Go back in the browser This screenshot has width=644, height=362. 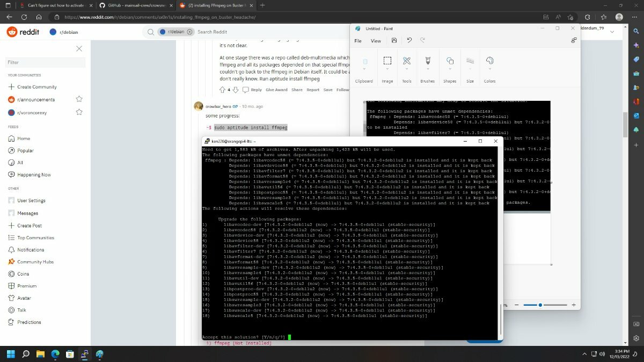(9, 17)
